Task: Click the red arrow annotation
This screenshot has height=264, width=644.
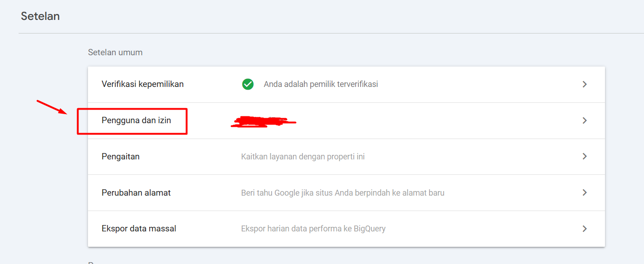Action: [52, 107]
